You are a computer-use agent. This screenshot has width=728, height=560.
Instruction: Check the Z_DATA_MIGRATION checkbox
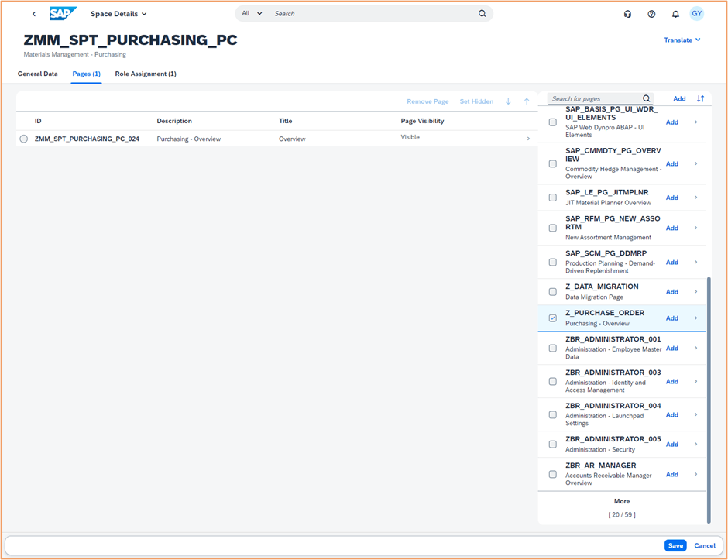(552, 291)
